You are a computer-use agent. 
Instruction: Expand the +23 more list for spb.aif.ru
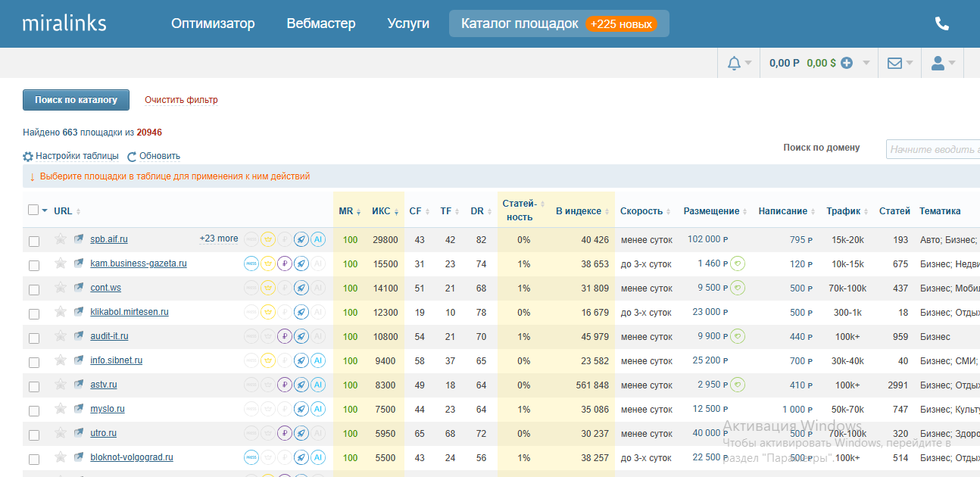(x=218, y=238)
